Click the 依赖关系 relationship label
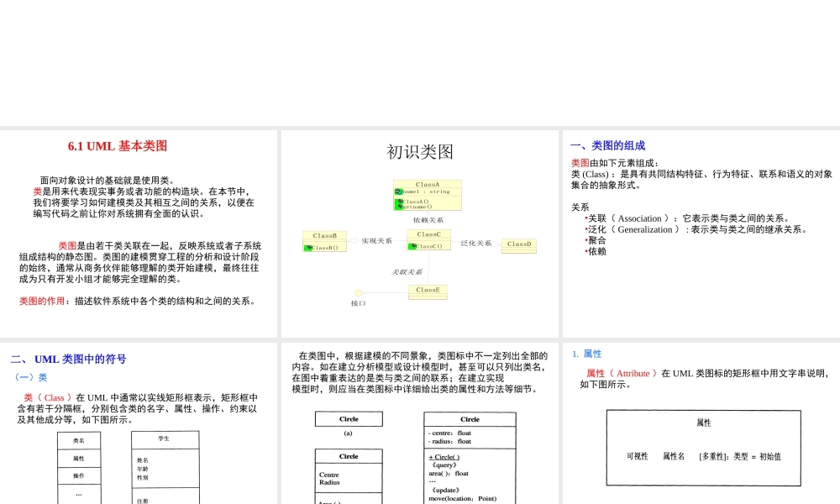 click(428, 220)
